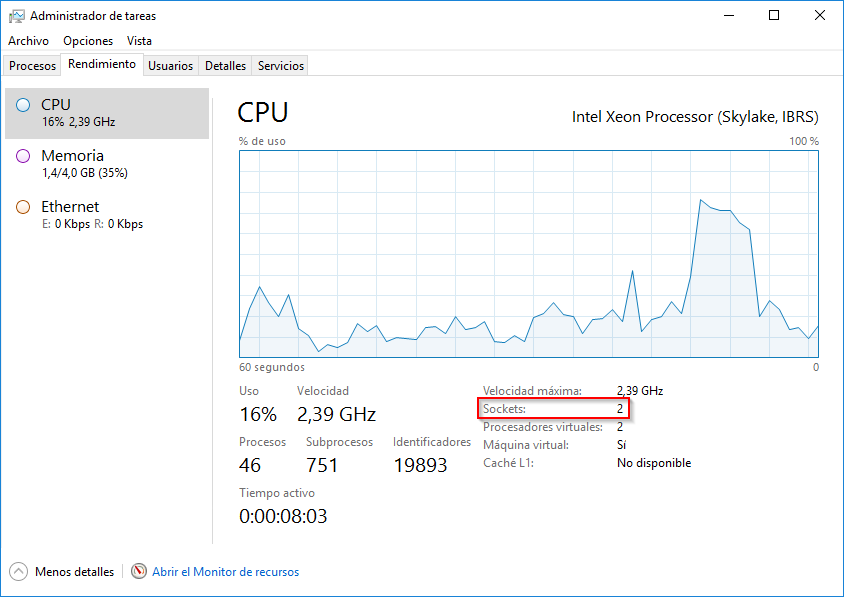
Task: Switch to the Procesos tab
Action: coord(33,66)
